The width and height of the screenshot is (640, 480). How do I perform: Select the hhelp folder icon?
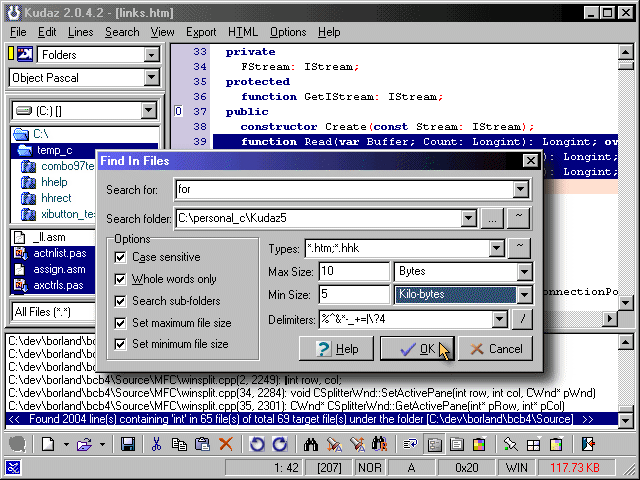28,182
